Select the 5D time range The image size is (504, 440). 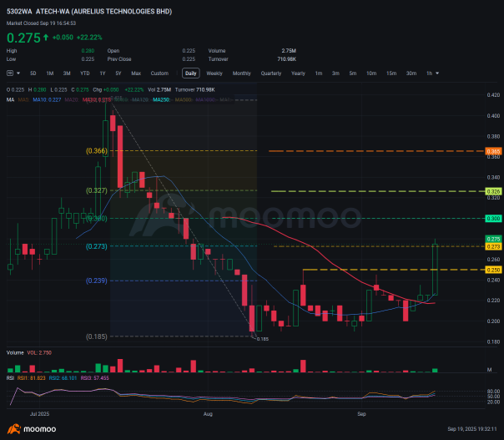(x=33, y=73)
